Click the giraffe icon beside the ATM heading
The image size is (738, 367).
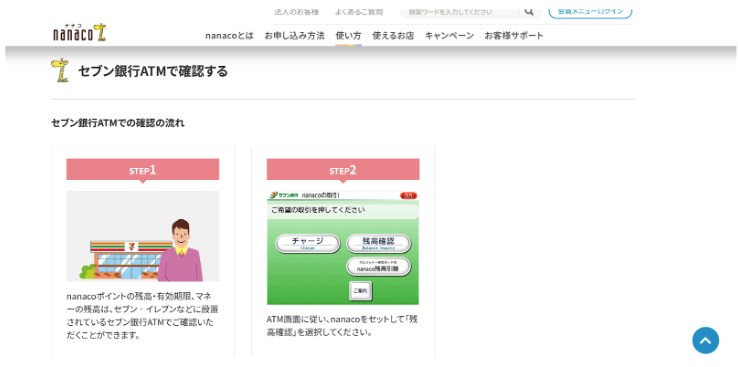click(60, 70)
